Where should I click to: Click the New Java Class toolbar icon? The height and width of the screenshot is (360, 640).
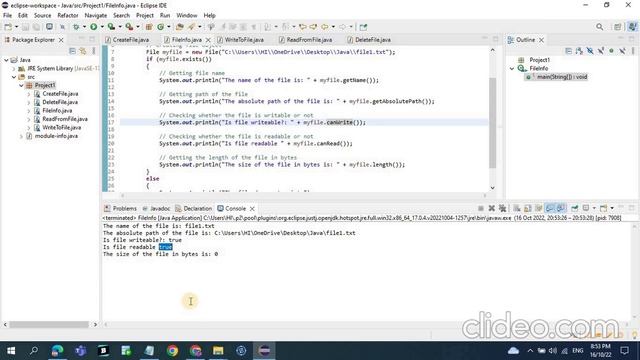coord(160,27)
